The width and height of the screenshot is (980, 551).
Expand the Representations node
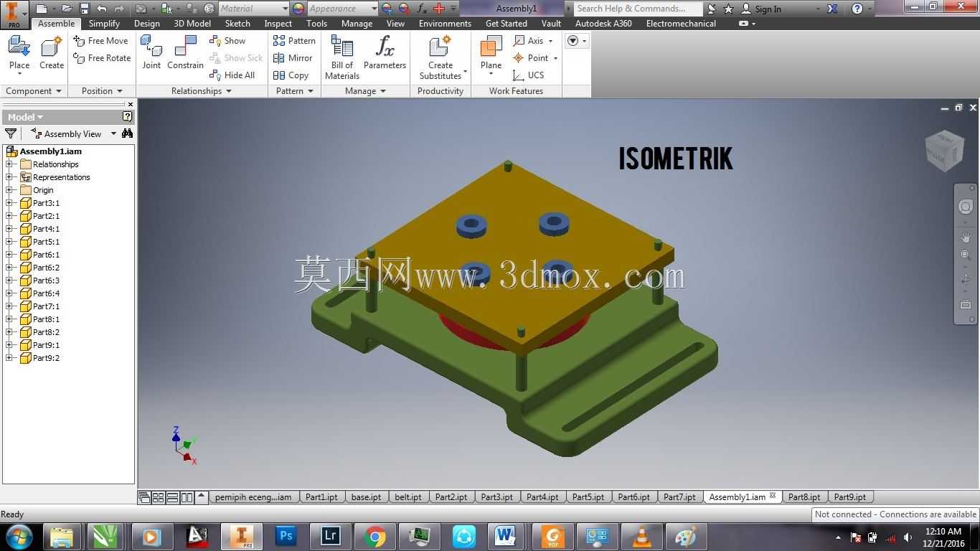click(x=9, y=177)
